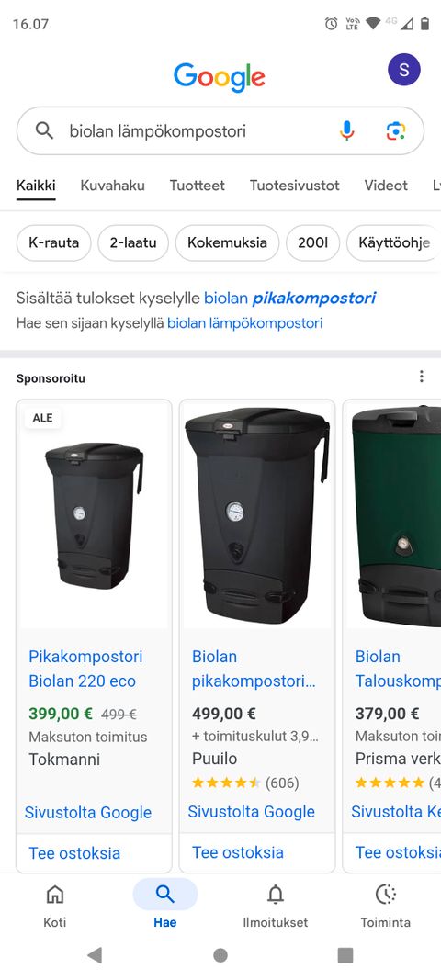Open biolan pikakompostori suggested query link
This screenshot has height=980, width=441.
(x=289, y=299)
